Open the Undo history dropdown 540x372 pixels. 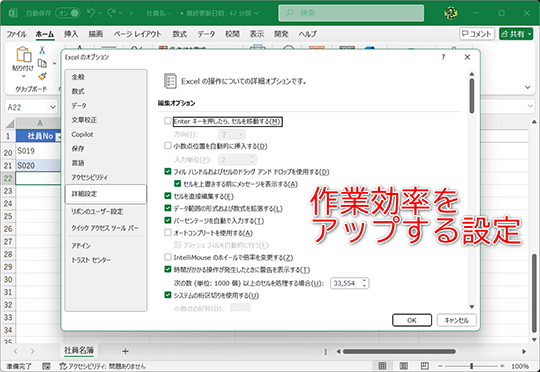[x=100, y=13]
